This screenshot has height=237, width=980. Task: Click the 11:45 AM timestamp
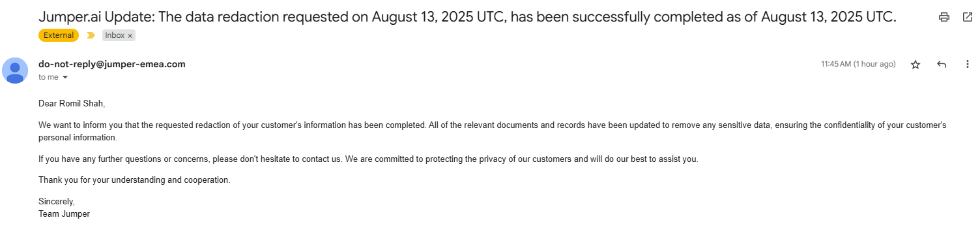point(858,64)
